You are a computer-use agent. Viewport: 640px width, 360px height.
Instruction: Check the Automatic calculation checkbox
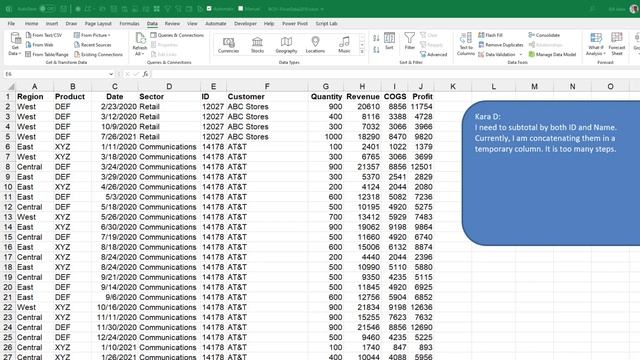[x=209, y=9]
